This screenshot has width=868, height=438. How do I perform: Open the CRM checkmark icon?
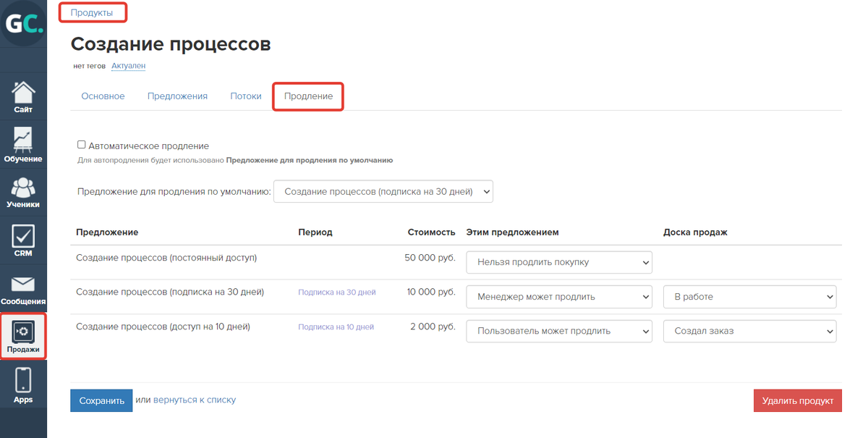coord(23,236)
